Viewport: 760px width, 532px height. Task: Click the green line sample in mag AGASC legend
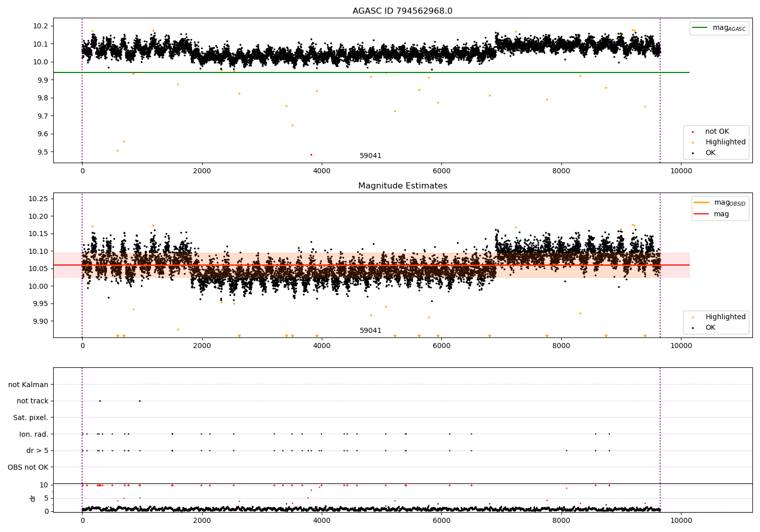(x=700, y=28)
